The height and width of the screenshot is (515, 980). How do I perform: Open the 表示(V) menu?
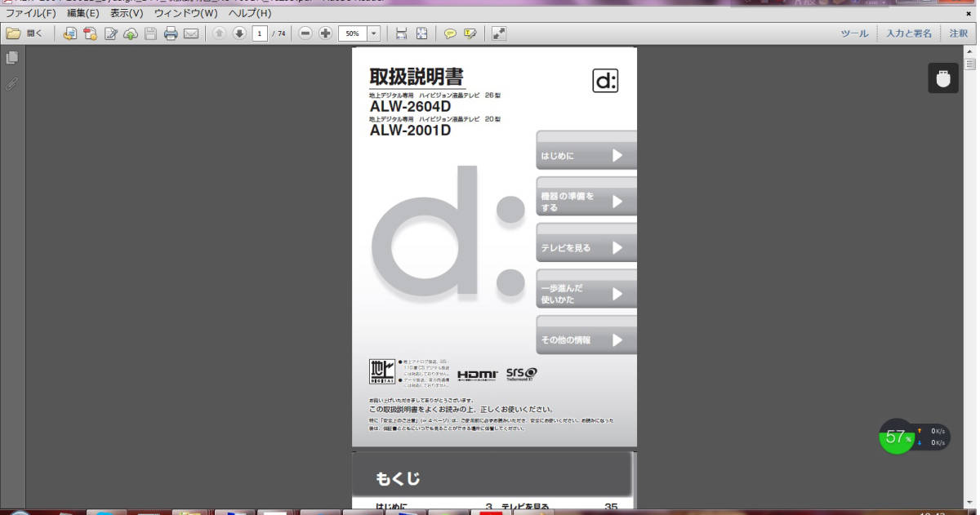pyautogui.click(x=127, y=13)
